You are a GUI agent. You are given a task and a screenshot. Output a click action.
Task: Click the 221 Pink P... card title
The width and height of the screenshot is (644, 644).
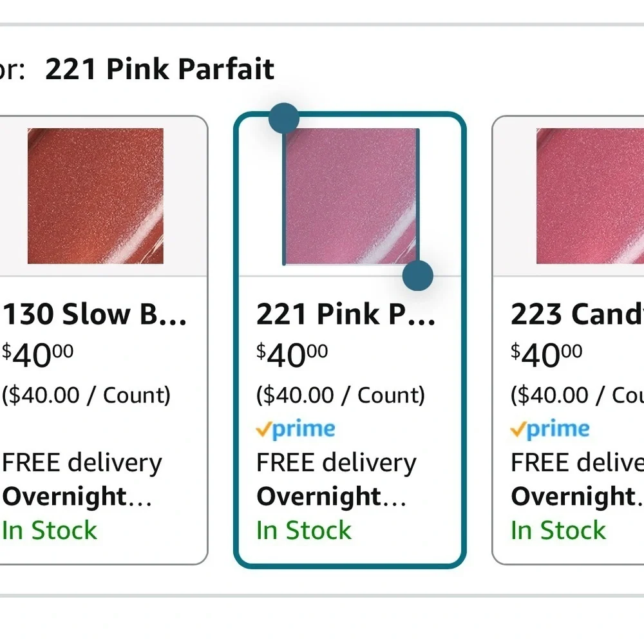click(345, 315)
